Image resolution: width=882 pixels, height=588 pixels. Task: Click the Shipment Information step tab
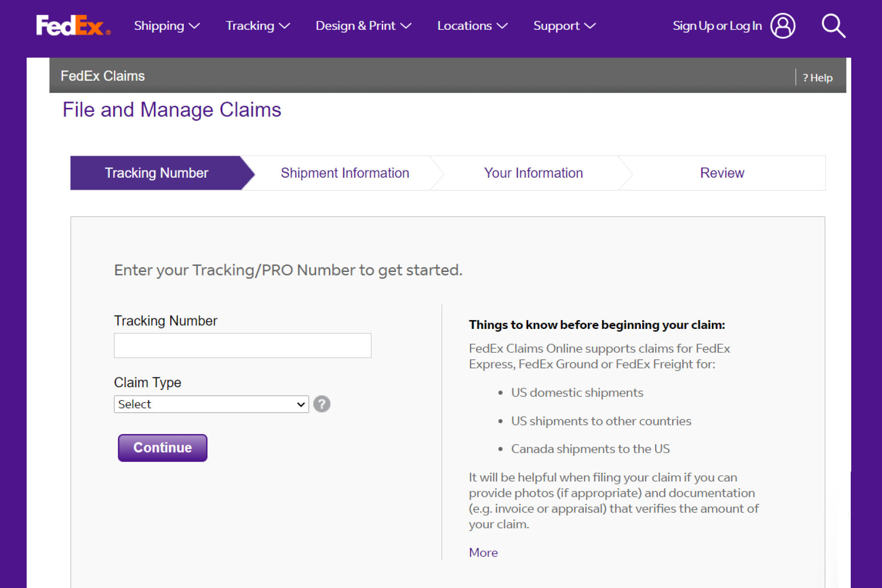(344, 172)
